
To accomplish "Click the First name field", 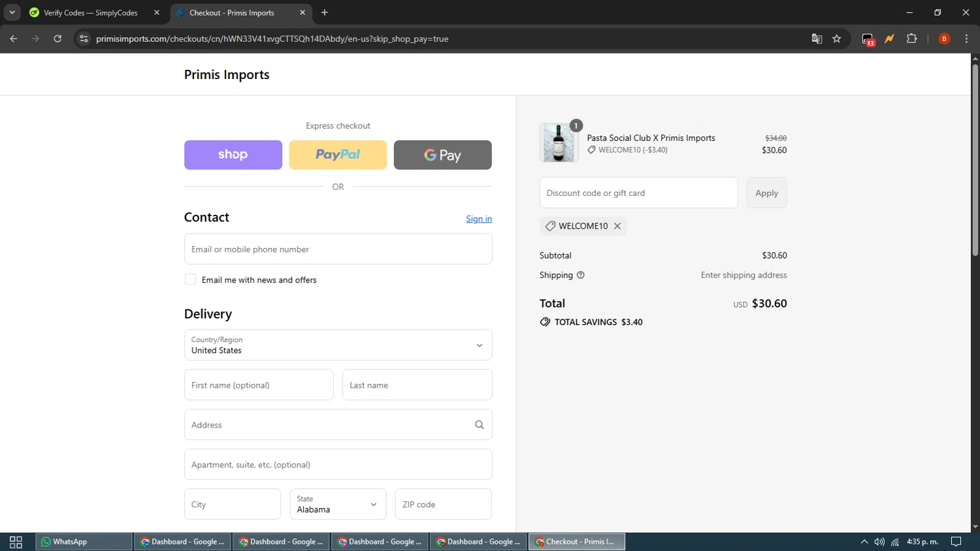I will click(259, 385).
